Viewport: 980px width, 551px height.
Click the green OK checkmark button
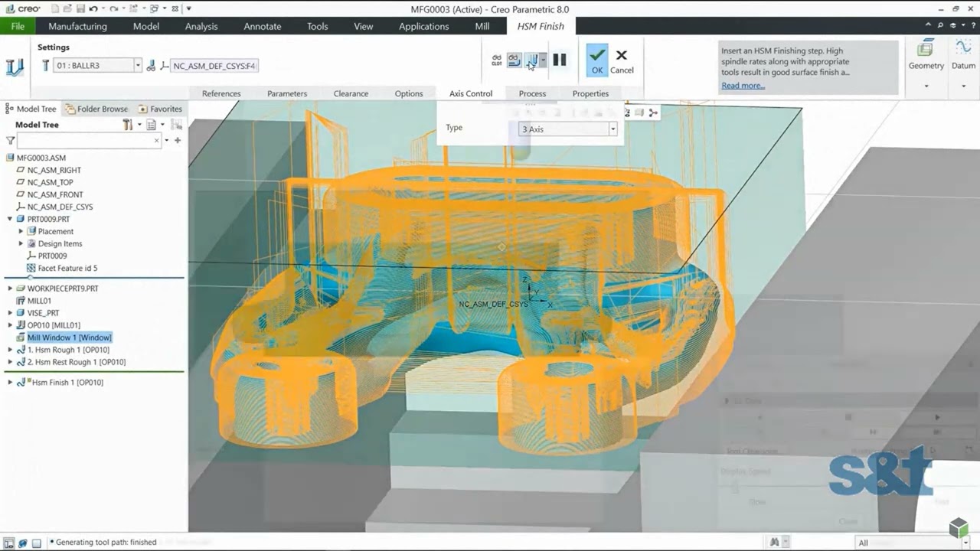(597, 60)
